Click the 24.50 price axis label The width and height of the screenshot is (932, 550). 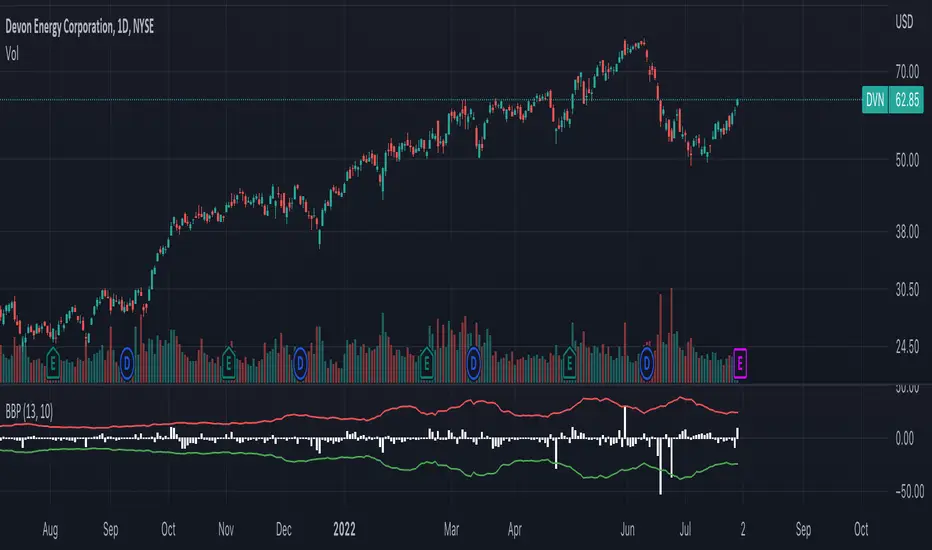(x=907, y=347)
